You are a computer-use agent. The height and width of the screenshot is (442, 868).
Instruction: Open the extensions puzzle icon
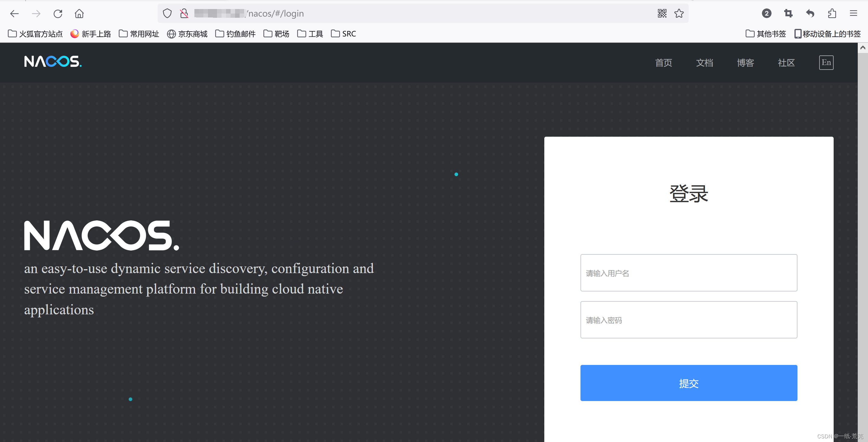[x=832, y=14]
